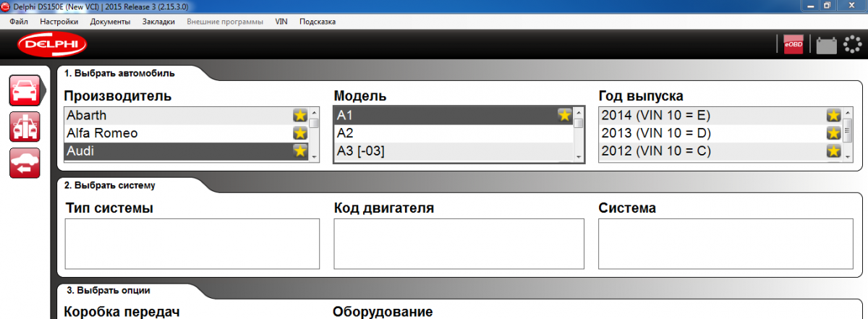Click the '2. Выбрать систему' section header
868x319 pixels.
click(x=110, y=186)
